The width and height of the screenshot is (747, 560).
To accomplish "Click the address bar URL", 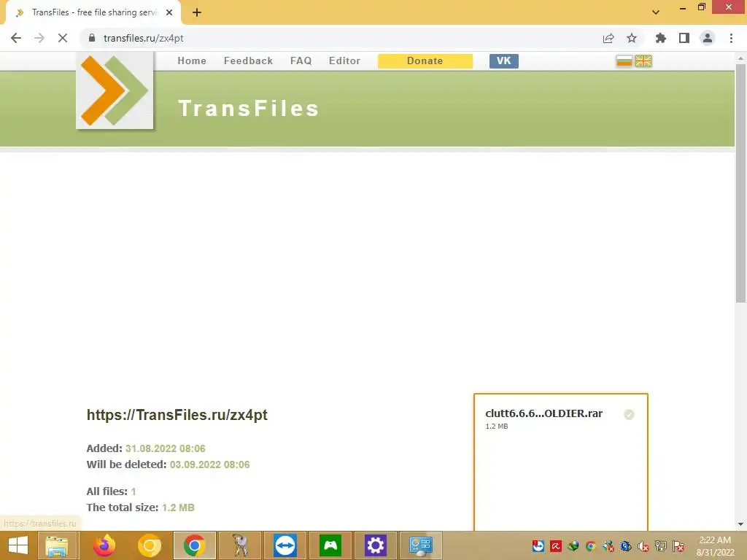I will pos(144,38).
